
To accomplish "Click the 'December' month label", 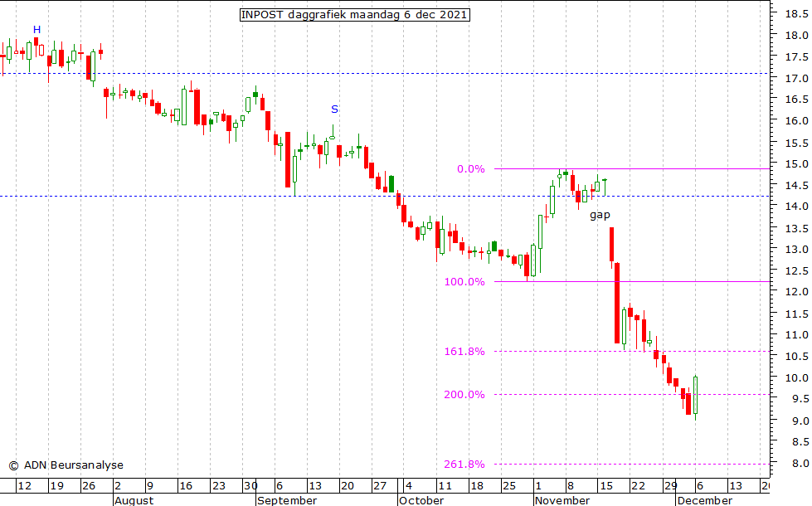I will pyautogui.click(x=705, y=500).
